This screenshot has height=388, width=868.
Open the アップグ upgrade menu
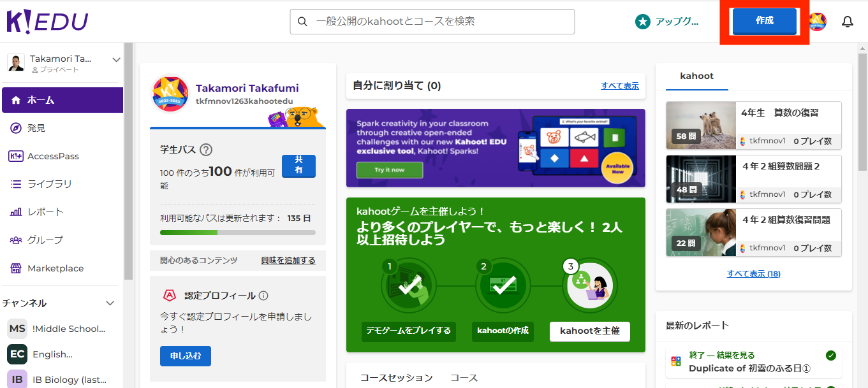(667, 21)
